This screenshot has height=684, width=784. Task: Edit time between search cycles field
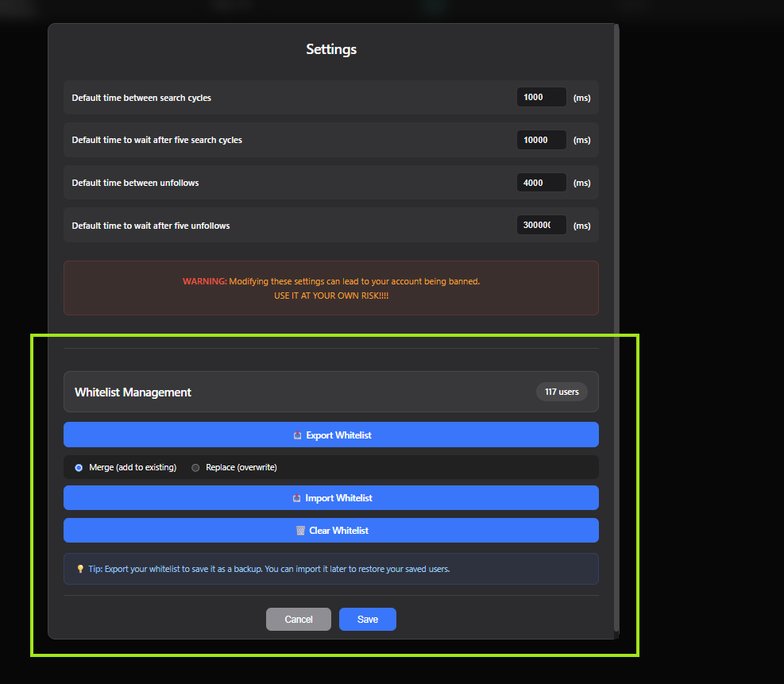pyautogui.click(x=542, y=97)
